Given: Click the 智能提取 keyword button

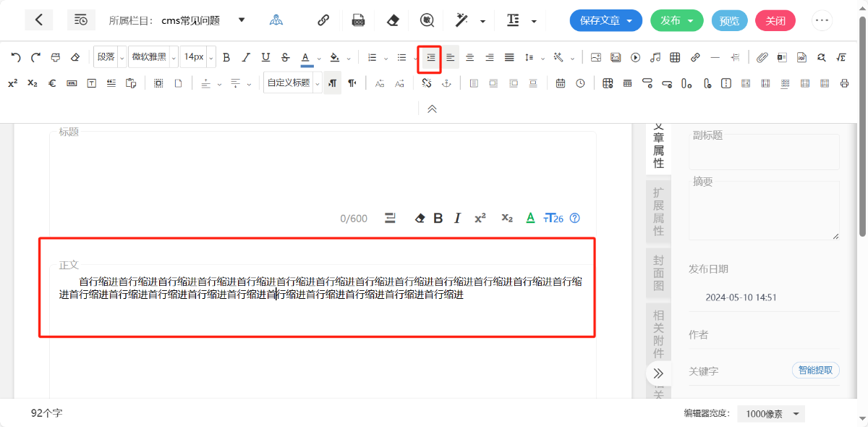Looking at the screenshot, I should (x=815, y=371).
